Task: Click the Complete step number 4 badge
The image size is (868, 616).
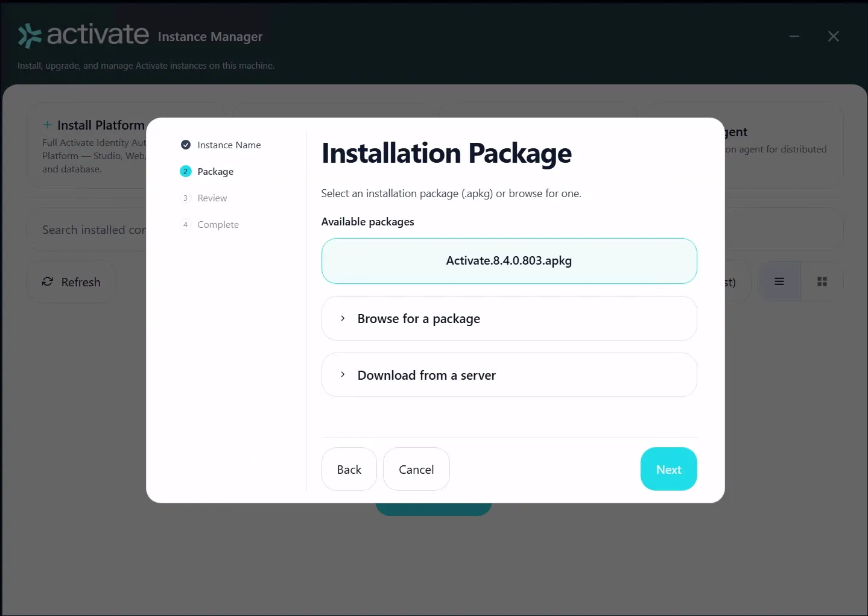Action: click(185, 224)
